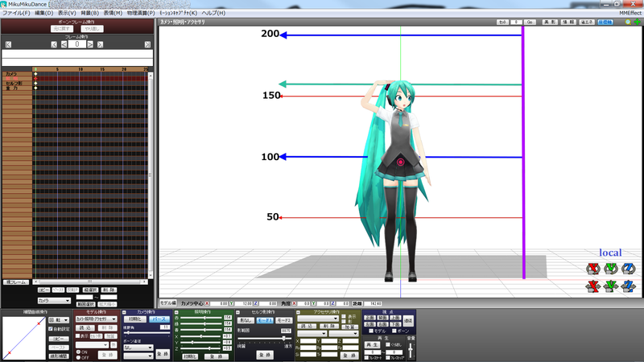Screen dimensions: 644x362
Task: Jump to the last frame
Action: click(147, 44)
